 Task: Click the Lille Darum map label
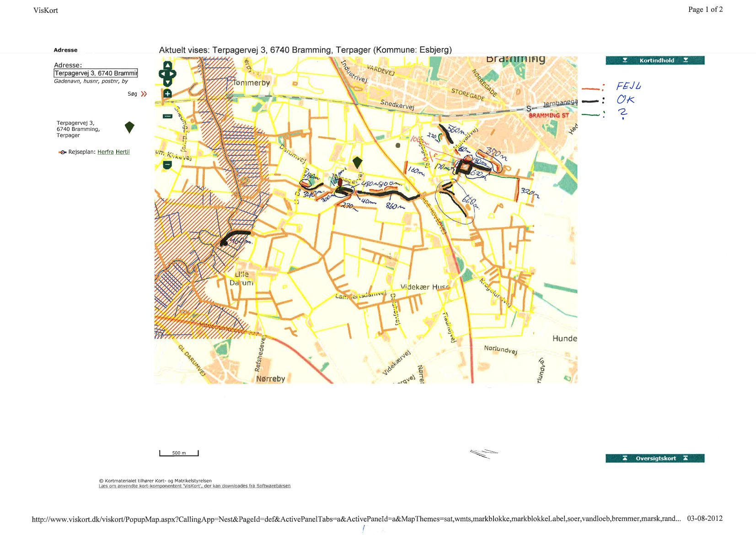pyautogui.click(x=242, y=279)
